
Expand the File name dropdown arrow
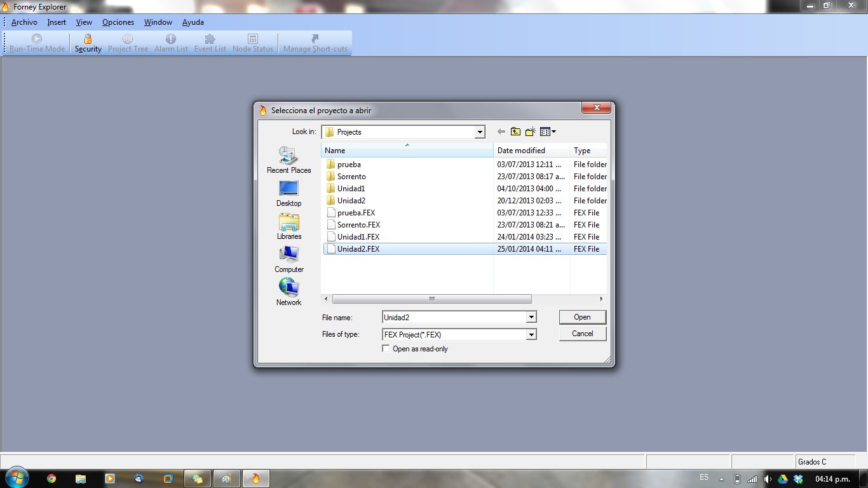531,317
